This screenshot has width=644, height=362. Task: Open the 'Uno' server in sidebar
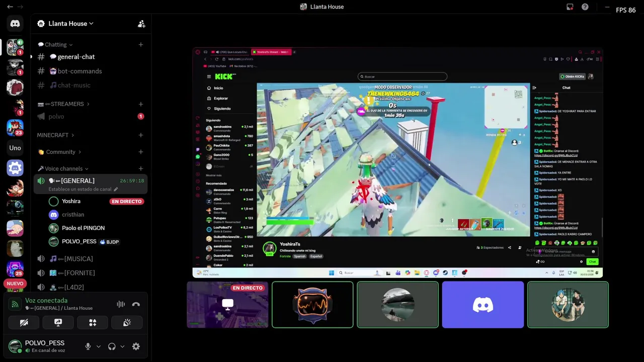tap(15, 148)
